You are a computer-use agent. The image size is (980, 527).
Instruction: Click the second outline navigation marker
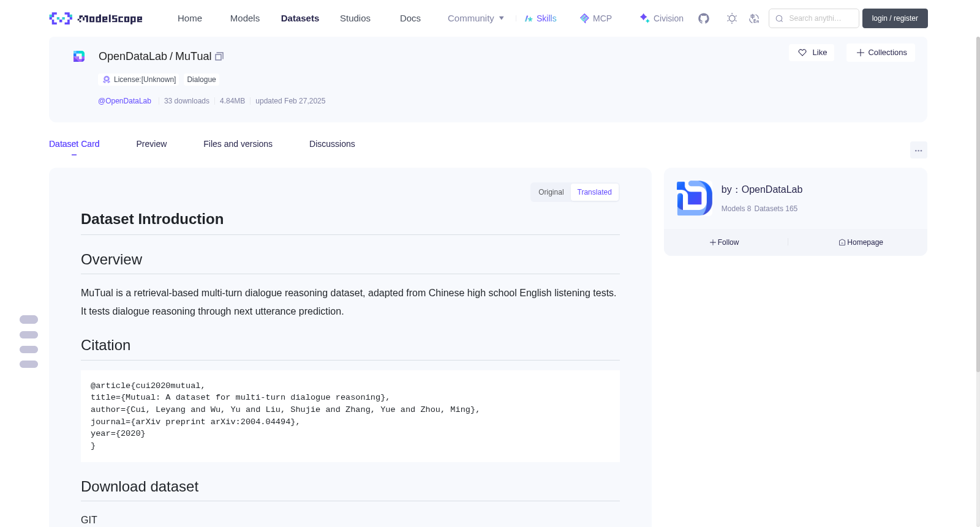(29, 335)
